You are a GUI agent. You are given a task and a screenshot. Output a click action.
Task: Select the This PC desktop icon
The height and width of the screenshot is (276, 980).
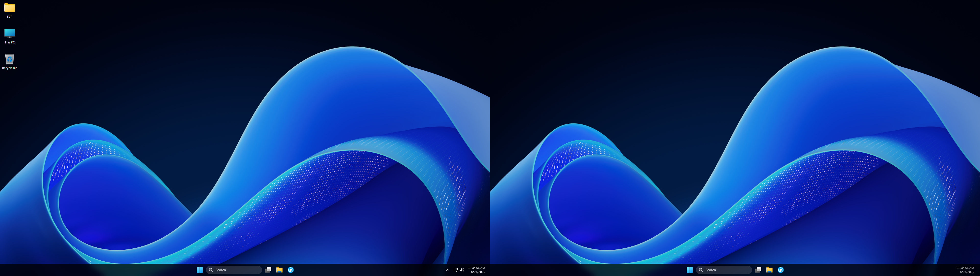(x=9, y=36)
